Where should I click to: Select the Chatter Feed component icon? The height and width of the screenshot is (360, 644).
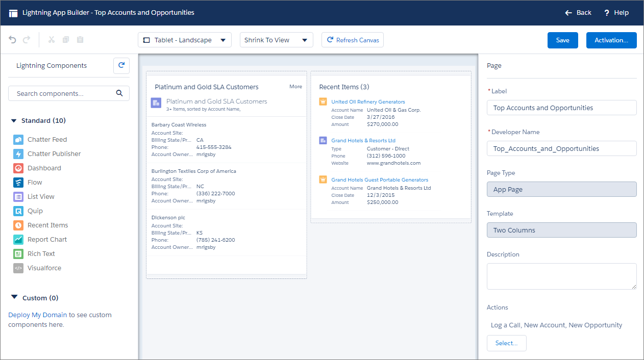[18, 139]
